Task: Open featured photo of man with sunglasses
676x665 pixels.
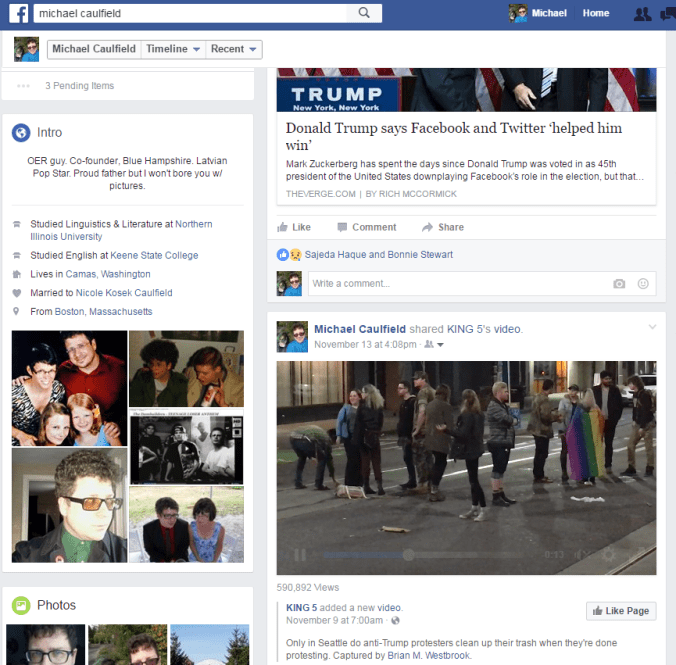Action: pyautogui.click(x=69, y=505)
